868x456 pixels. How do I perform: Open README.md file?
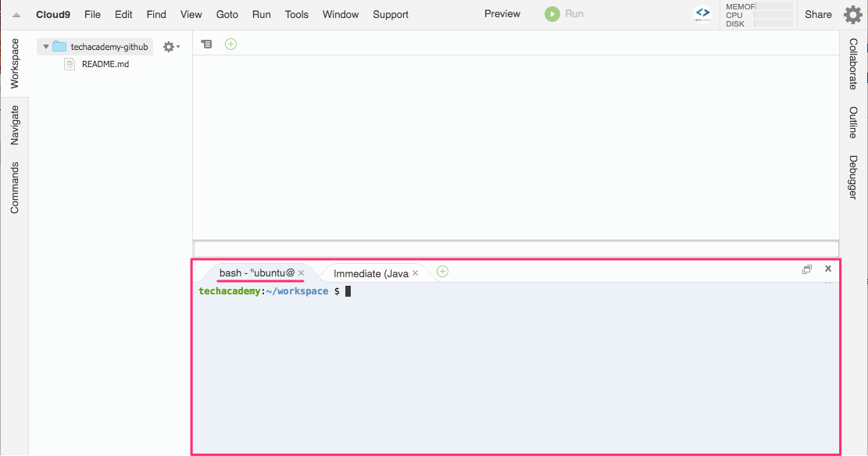pos(105,64)
